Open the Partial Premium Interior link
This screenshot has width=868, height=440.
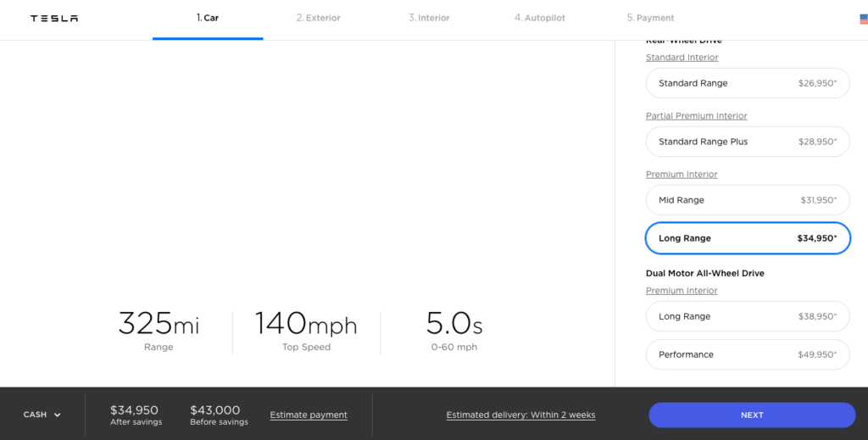(x=697, y=115)
